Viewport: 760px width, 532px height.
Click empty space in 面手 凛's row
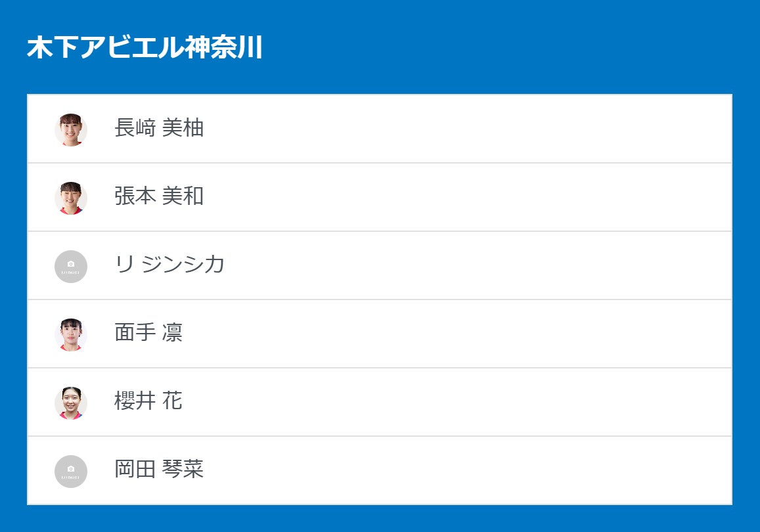[x=460, y=334]
